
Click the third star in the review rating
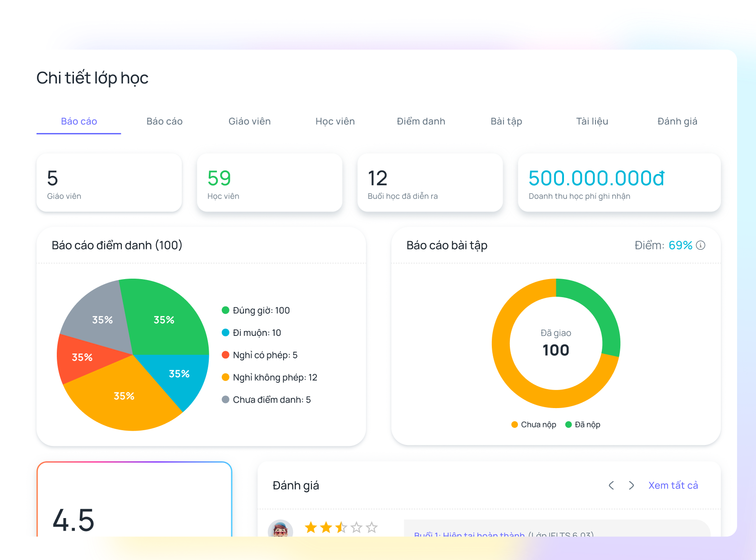(x=340, y=527)
